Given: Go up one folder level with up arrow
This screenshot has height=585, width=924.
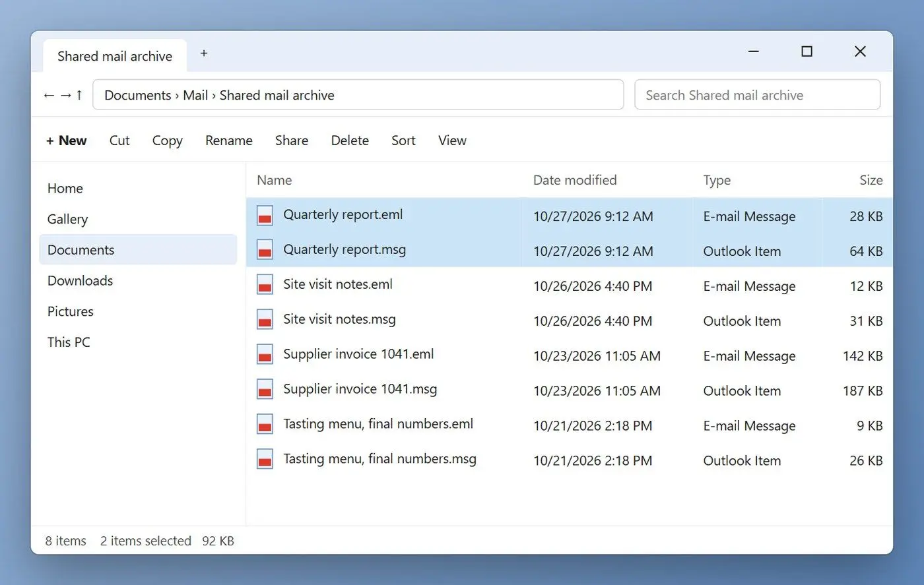Looking at the screenshot, I should (x=79, y=95).
